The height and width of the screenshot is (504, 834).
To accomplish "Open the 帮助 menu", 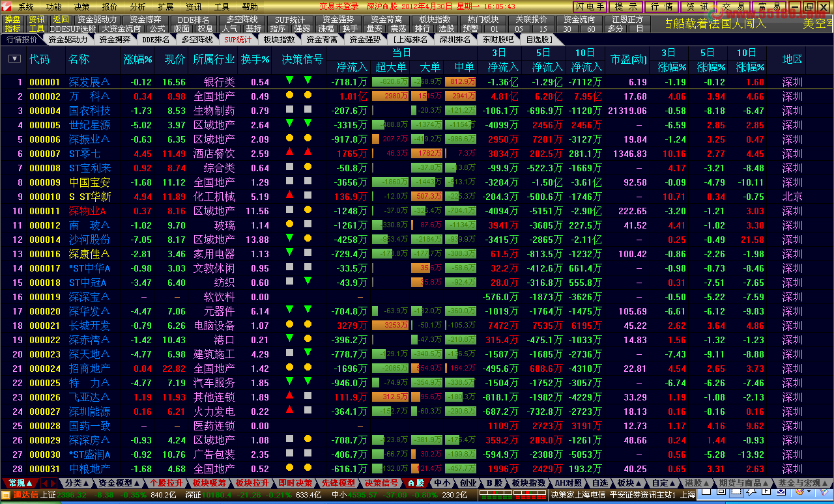I will (x=250, y=7).
